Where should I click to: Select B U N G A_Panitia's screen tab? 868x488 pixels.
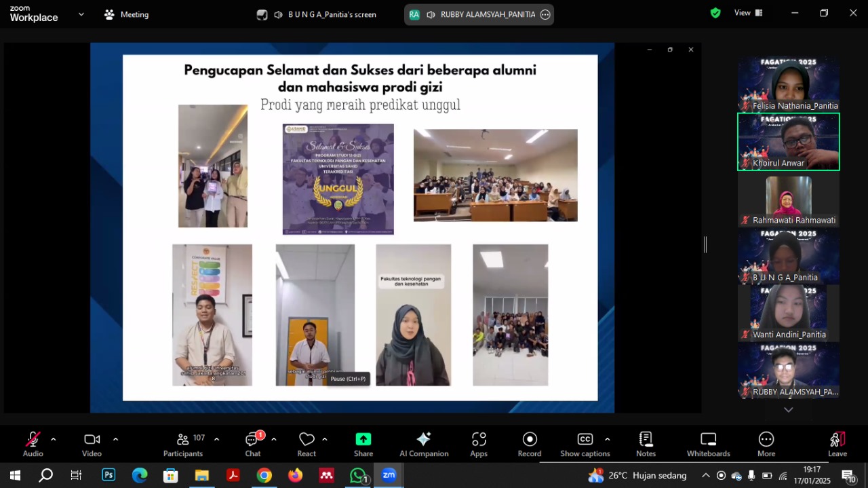[x=317, y=14]
